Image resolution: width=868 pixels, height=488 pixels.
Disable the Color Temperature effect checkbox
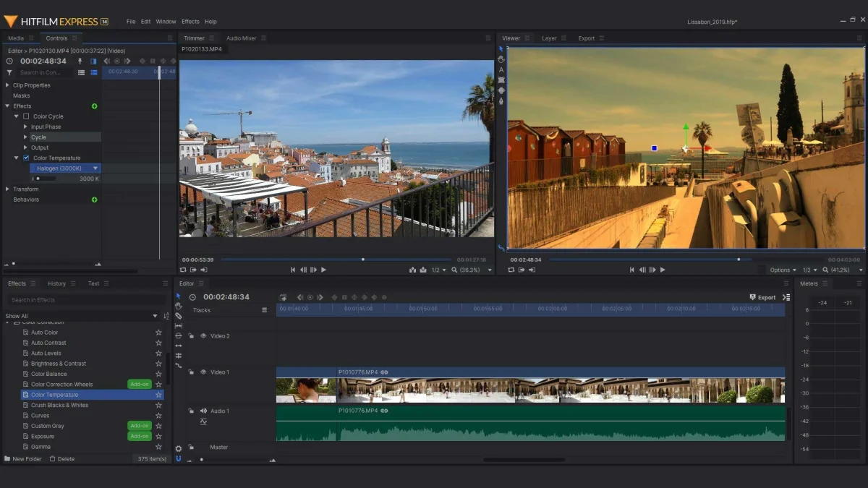pos(27,158)
